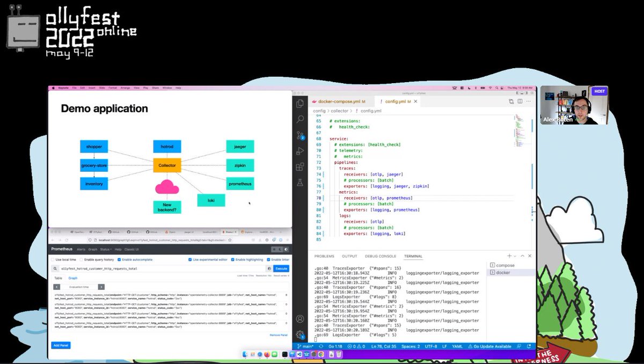This screenshot has height=364, width=644.
Task: Click the Evaluation time input field
Action: pos(78,287)
